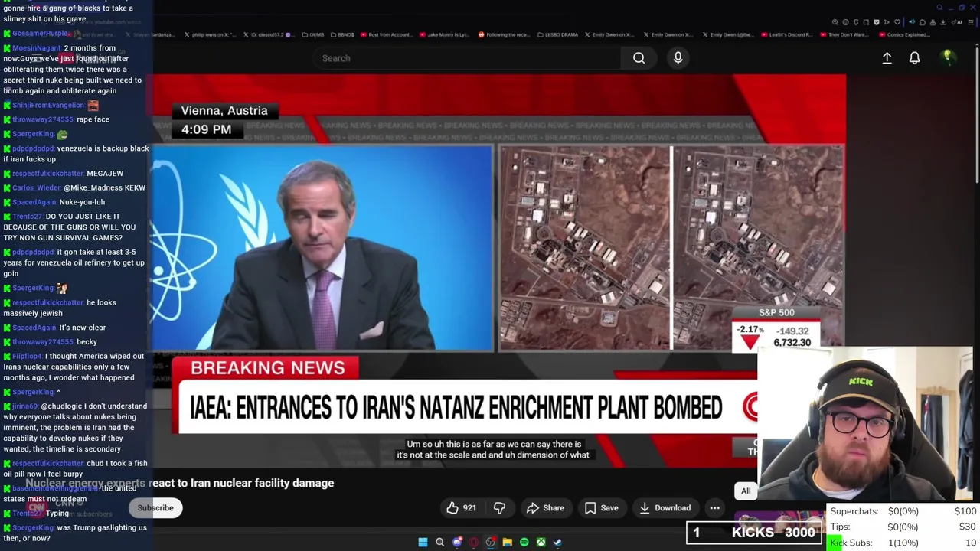Click the 'KICKS 3000' goal counter
The height and width of the screenshot is (551, 980).
[754, 533]
